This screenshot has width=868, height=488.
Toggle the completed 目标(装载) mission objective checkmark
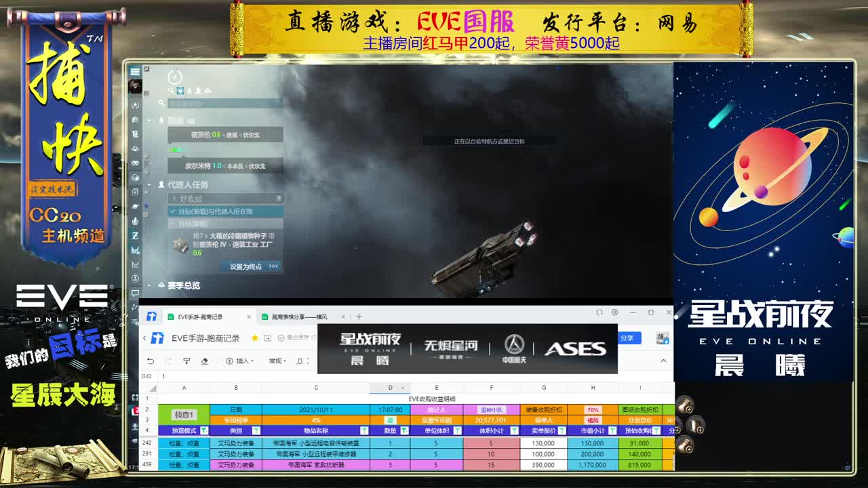coord(172,211)
